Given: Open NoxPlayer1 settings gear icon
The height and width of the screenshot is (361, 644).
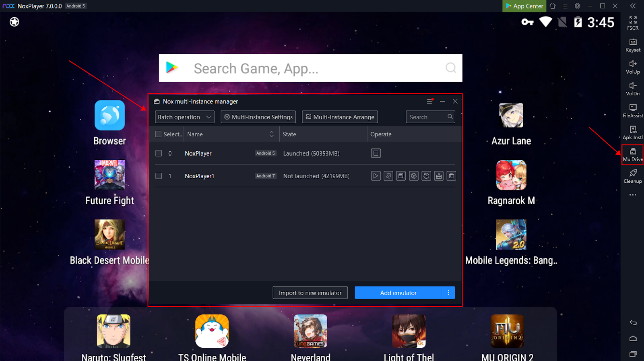Looking at the screenshot, I should coord(413,176).
